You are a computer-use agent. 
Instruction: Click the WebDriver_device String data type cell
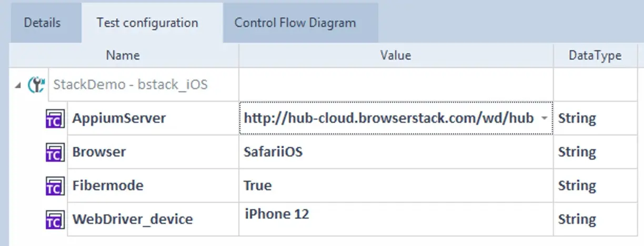577,220
